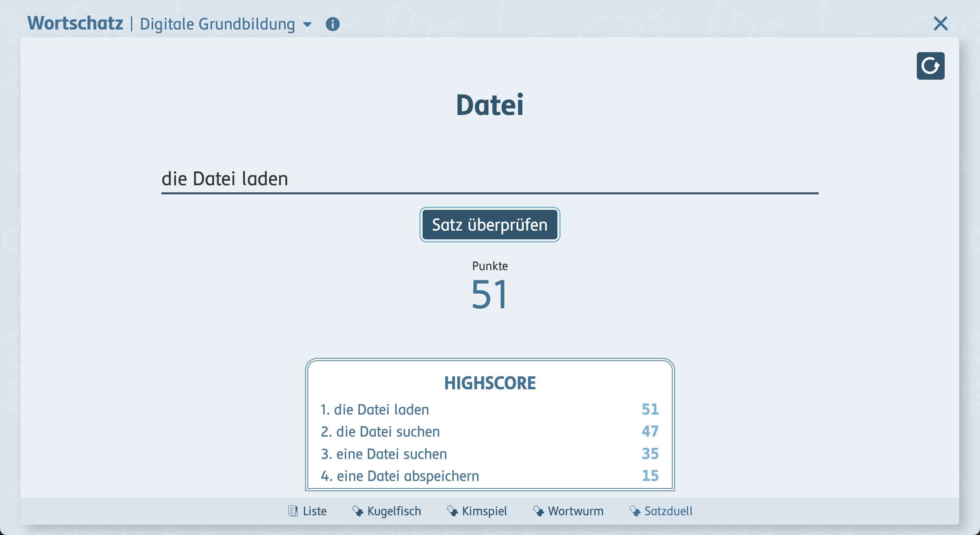Close the Wortschatz window with X

point(940,24)
